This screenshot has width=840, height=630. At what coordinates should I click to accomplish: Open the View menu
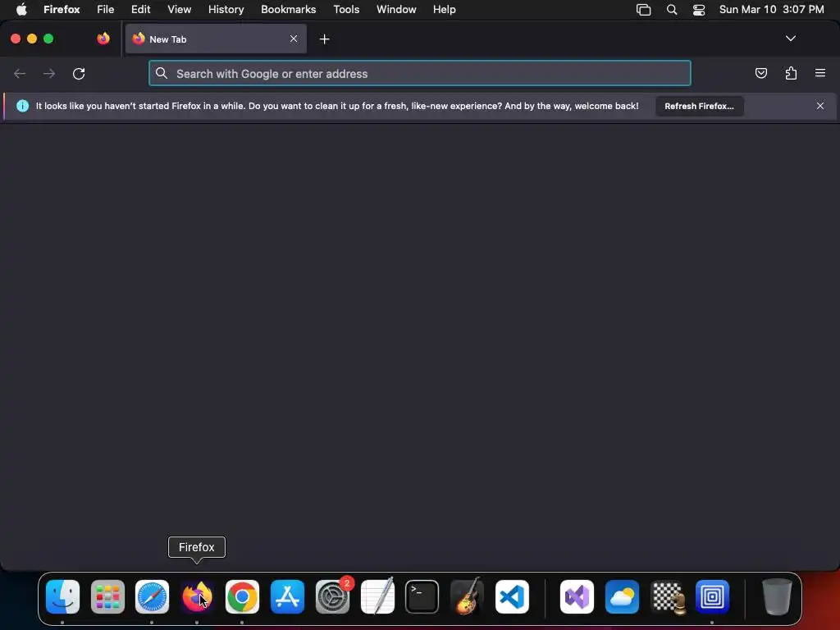[179, 9]
